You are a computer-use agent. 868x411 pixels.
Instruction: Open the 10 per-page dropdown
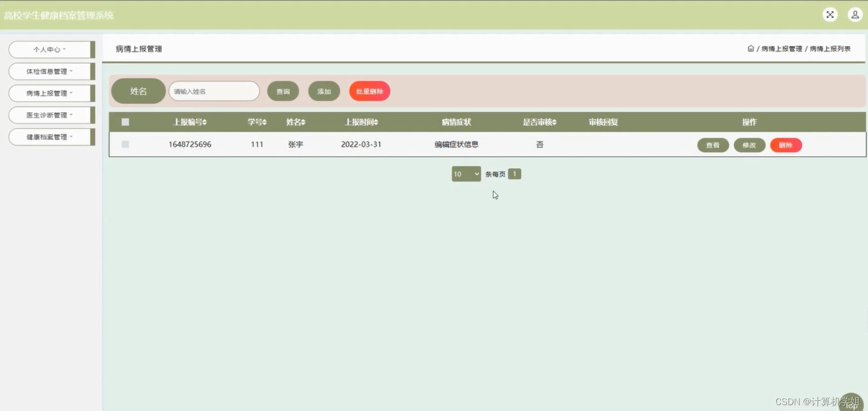pyautogui.click(x=466, y=174)
